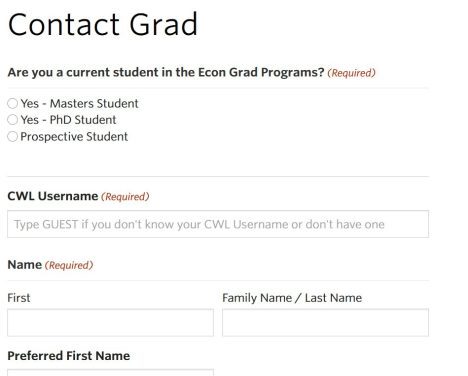Click the Preferred First Name input box
Viewport: 468px width, 376px height.
click(110, 372)
